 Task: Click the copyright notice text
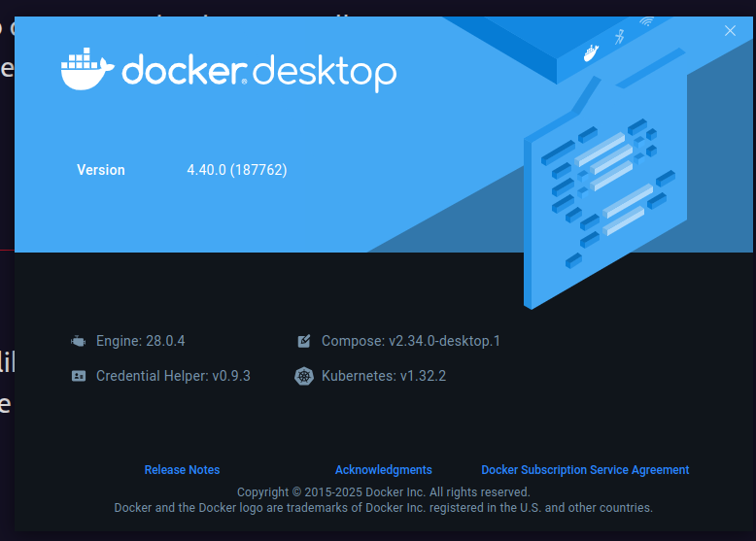point(383,492)
